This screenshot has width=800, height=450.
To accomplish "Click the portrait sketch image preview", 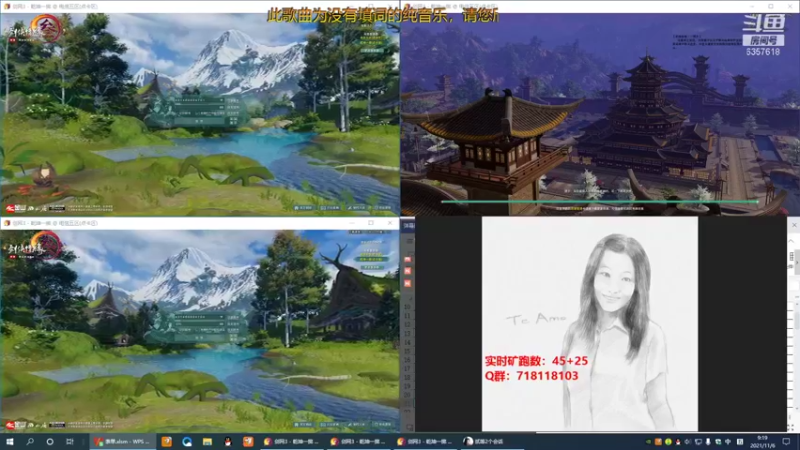I will [x=590, y=323].
